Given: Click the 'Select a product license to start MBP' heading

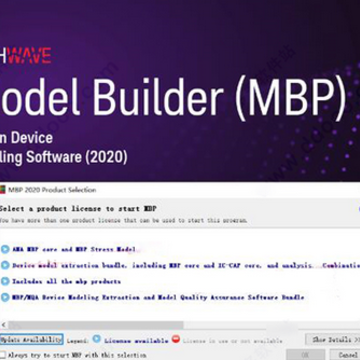Looking at the screenshot, I should point(78,209).
